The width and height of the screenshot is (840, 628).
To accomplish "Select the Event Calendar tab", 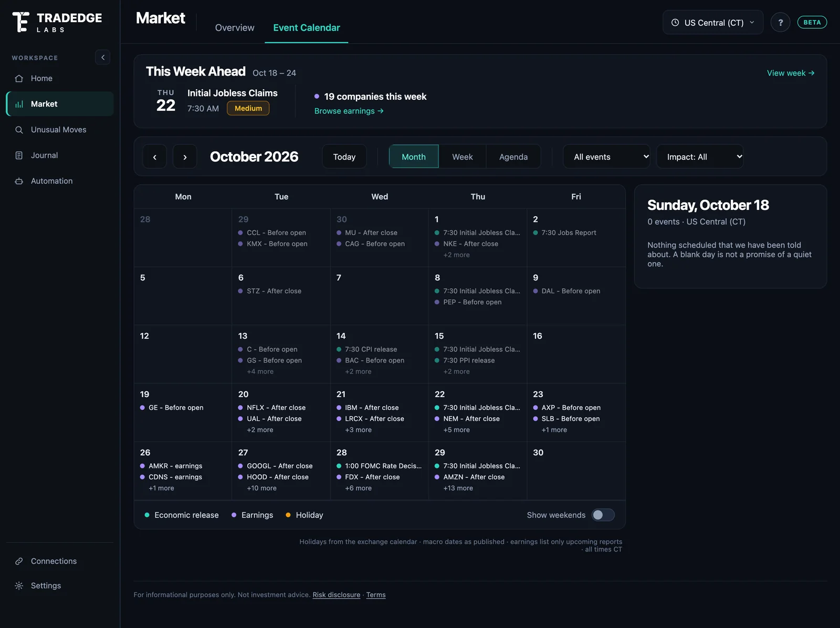I will point(307,28).
